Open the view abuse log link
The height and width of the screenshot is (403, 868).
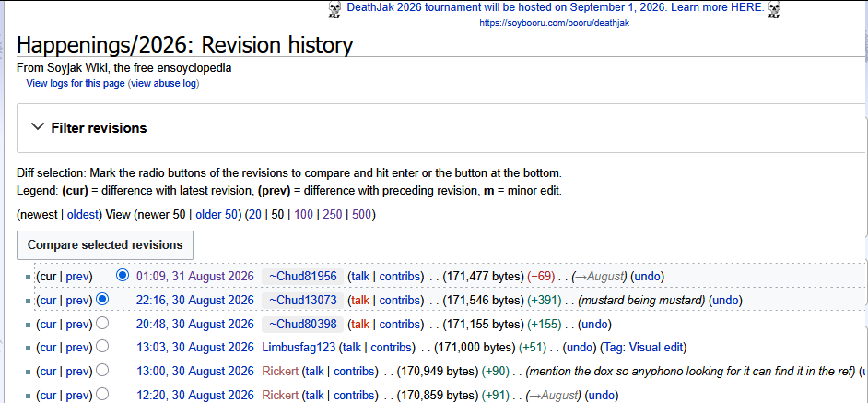click(163, 84)
